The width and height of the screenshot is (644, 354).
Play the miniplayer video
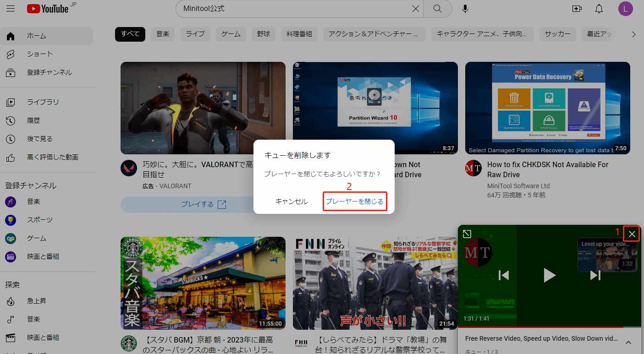tap(549, 275)
